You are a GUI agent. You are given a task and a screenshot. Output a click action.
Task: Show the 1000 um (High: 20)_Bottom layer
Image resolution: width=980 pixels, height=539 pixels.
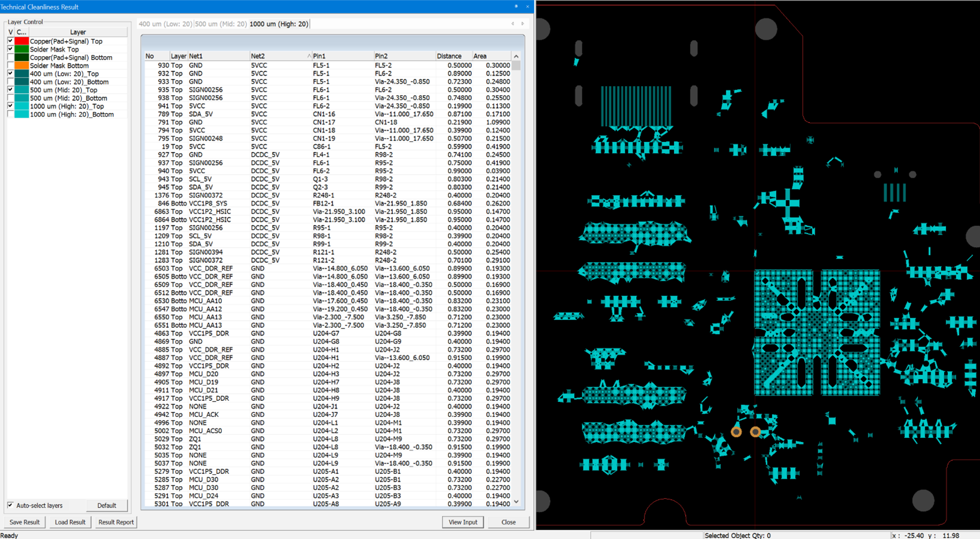point(10,114)
